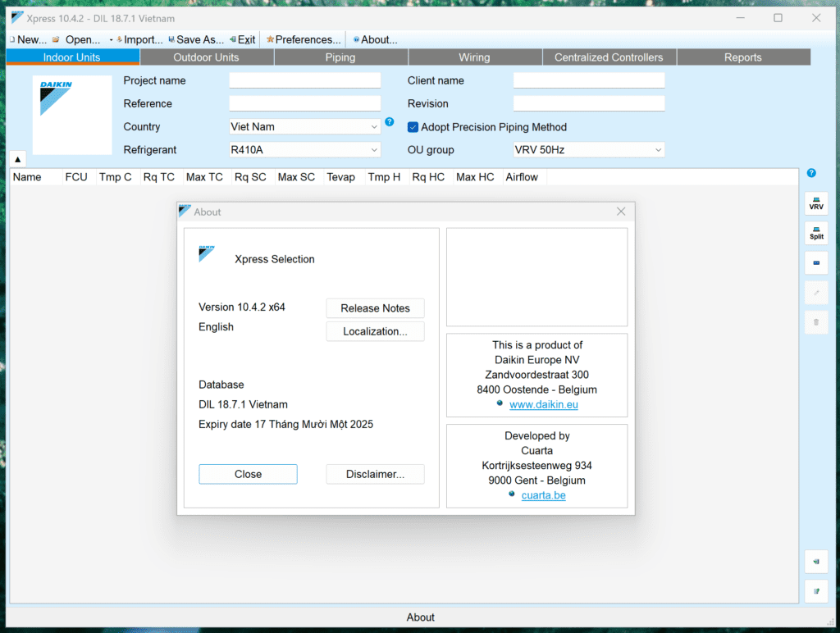Click Save As in the toolbar
The width and height of the screenshot is (840, 633).
(x=195, y=39)
